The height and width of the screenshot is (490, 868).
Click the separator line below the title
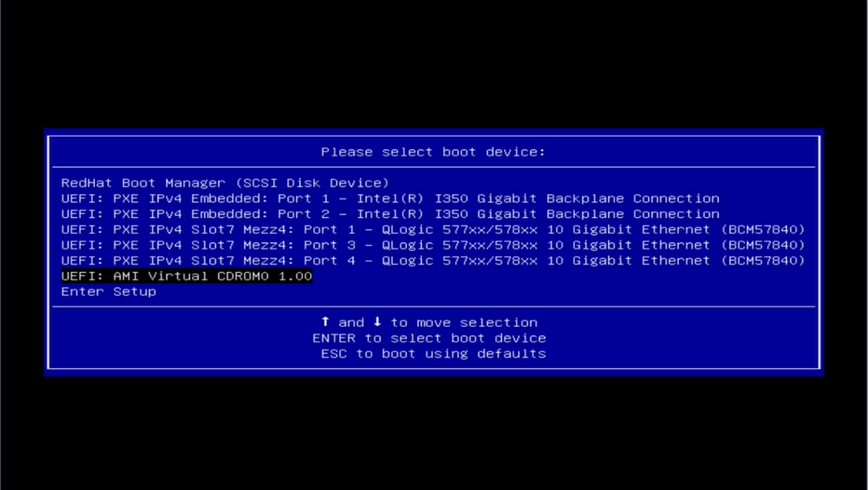[433, 167]
